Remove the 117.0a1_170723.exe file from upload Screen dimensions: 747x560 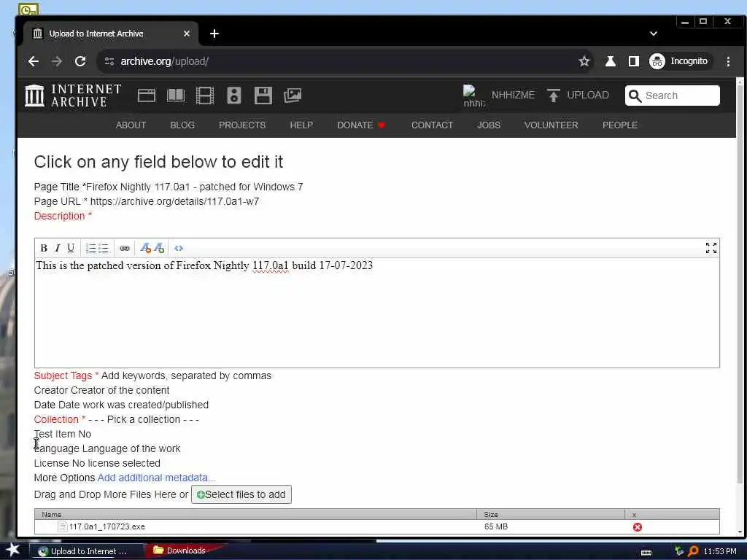click(638, 527)
